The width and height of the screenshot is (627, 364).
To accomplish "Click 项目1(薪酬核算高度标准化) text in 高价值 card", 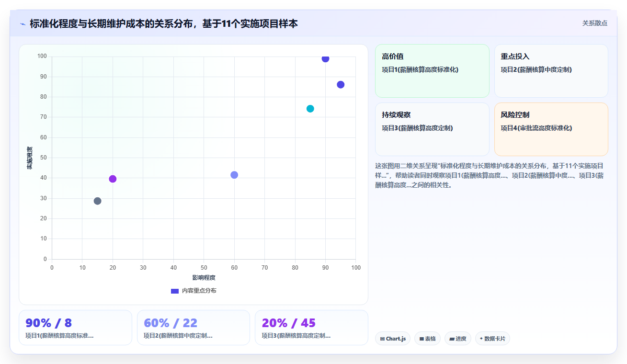I will (420, 69).
